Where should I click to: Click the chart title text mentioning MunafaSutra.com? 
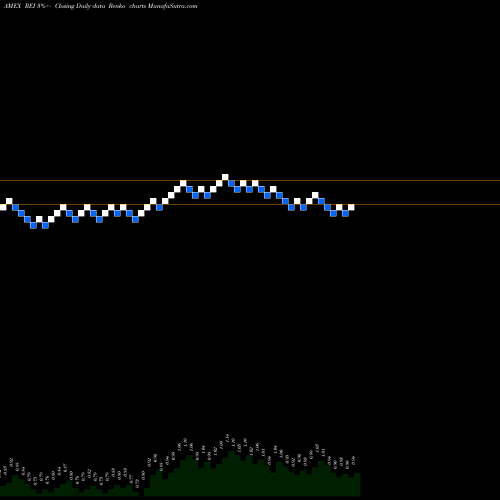tap(100, 6)
